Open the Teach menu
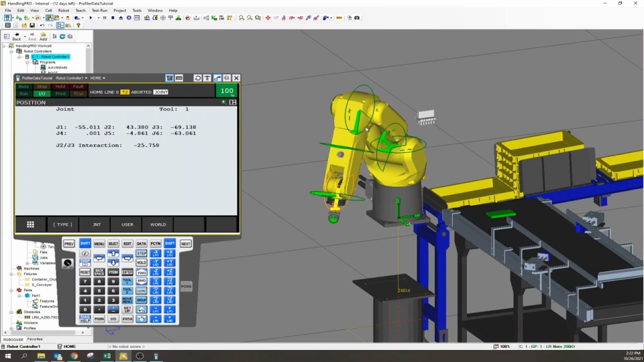This screenshot has height=362, width=644. pyautogui.click(x=80, y=11)
